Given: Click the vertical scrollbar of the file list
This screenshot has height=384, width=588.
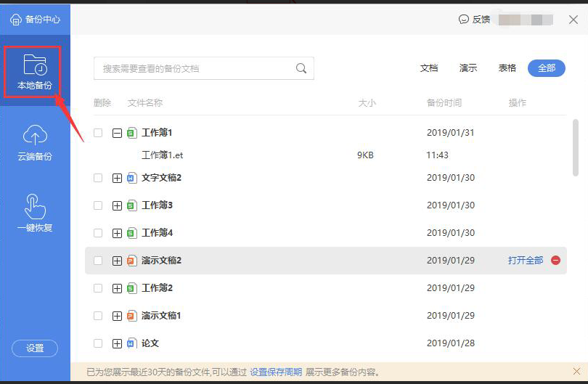Looking at the screenshot, I should 576,149.
